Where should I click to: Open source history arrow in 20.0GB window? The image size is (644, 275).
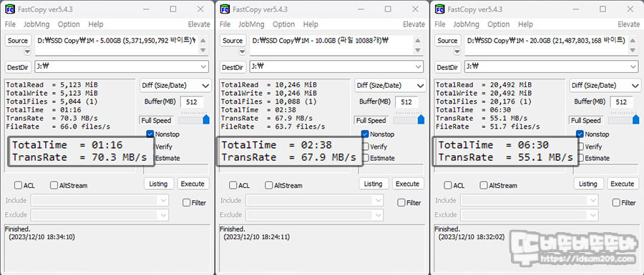[457, 51]
